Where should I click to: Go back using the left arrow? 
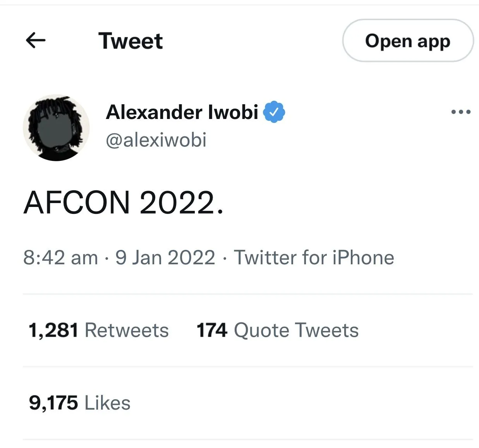36,40
